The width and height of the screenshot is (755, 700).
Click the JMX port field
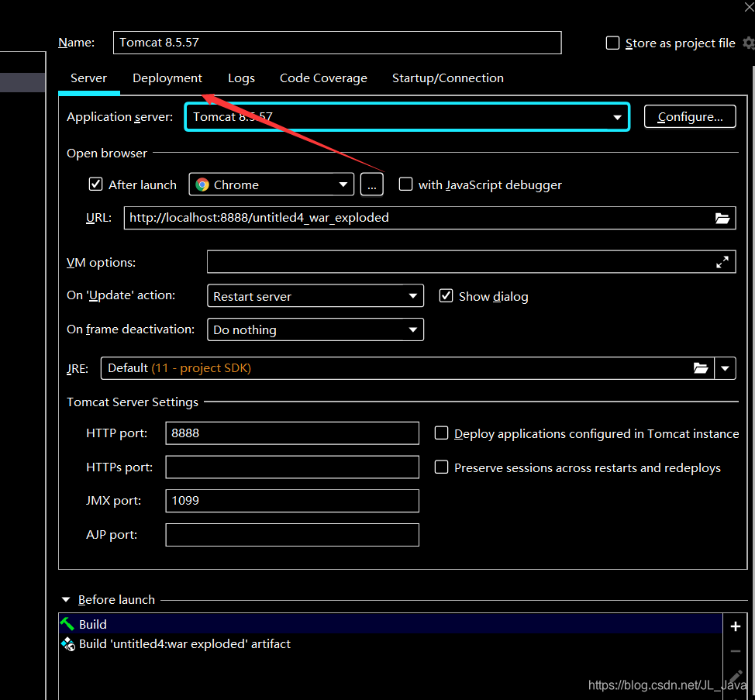click(x=292, y=501)
